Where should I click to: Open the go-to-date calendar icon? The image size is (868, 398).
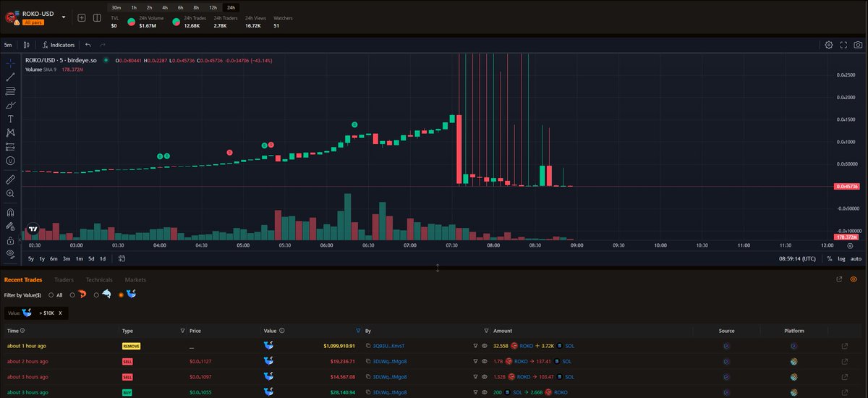(122, 258)
